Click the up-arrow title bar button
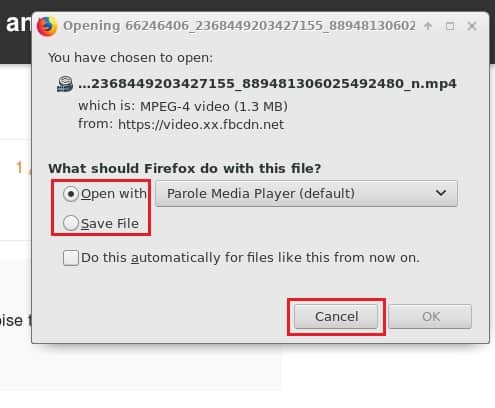495x408 pixels. tap(428, 26)
